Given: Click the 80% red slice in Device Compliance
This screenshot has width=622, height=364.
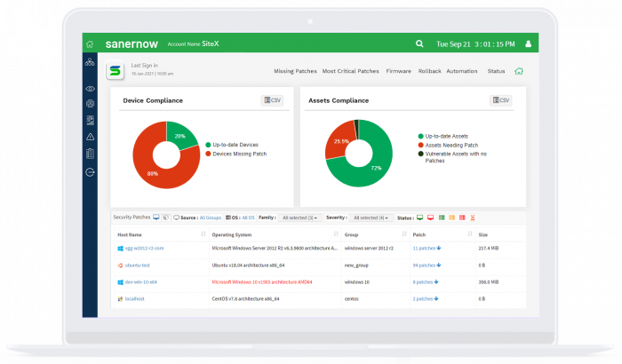Looking at the screenshot, I should click(x=152, y=173).
